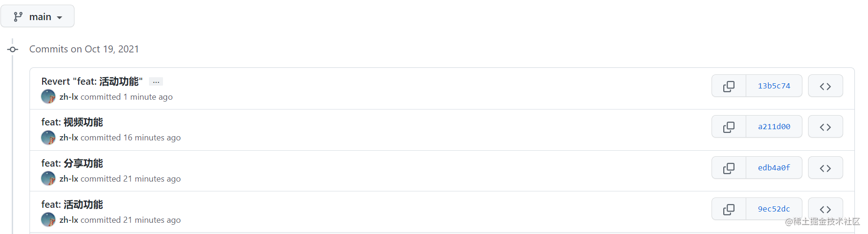Open zh-lx author link on 视频功能 commit
The width and height of the screenshot is (868, 234).
69,138
